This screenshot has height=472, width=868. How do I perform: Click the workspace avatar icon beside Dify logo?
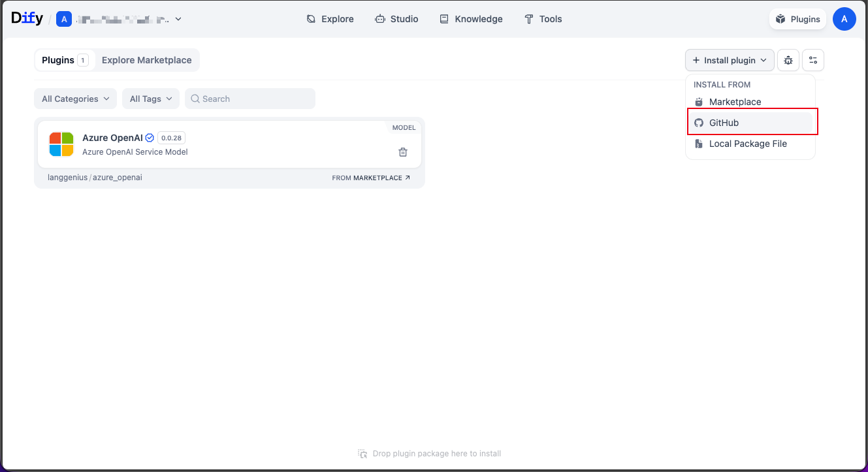pyautogui.click(x=63, y=20)
